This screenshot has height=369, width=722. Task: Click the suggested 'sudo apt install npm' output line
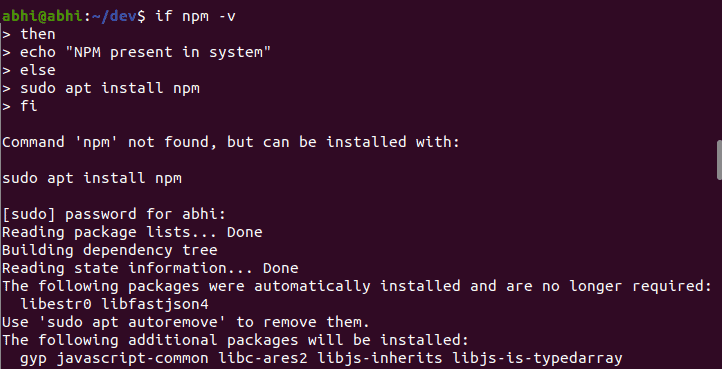pyautogui.click(x=92, y=178)
